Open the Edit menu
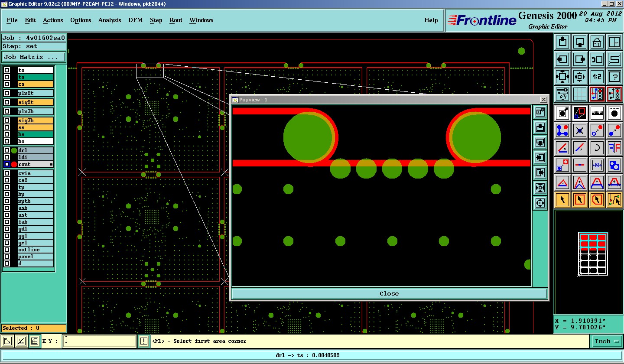The height and width of the screenshot is (364, 624). tap(30, 20)
